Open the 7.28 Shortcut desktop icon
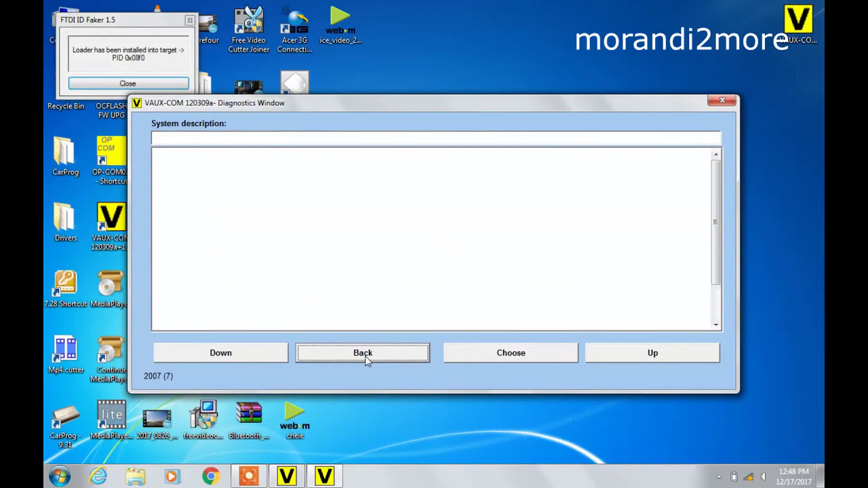868x488 pixels. (x=65, y=288)
